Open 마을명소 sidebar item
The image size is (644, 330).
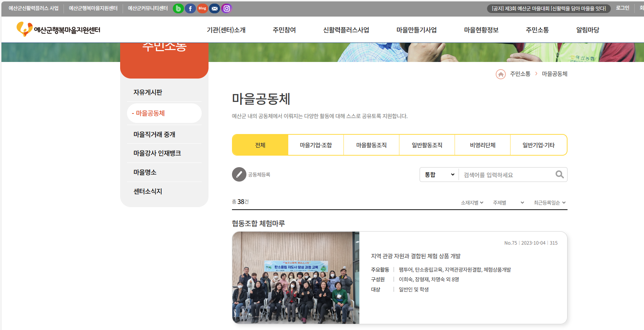coord(164,172)
